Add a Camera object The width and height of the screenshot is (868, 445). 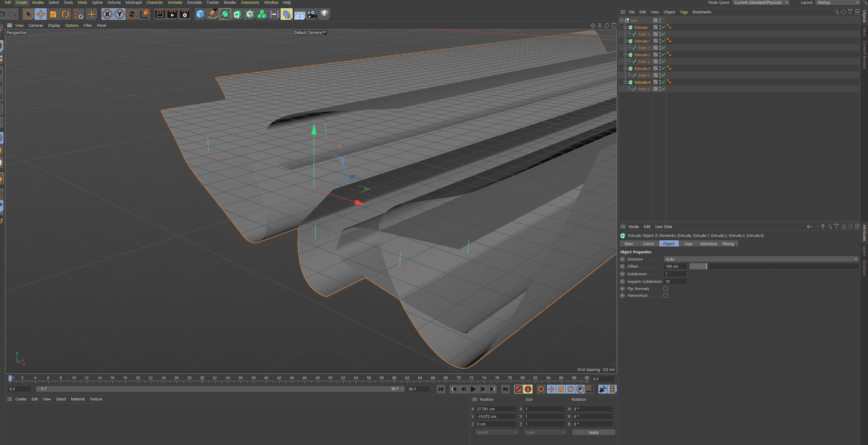pos(312,14)
